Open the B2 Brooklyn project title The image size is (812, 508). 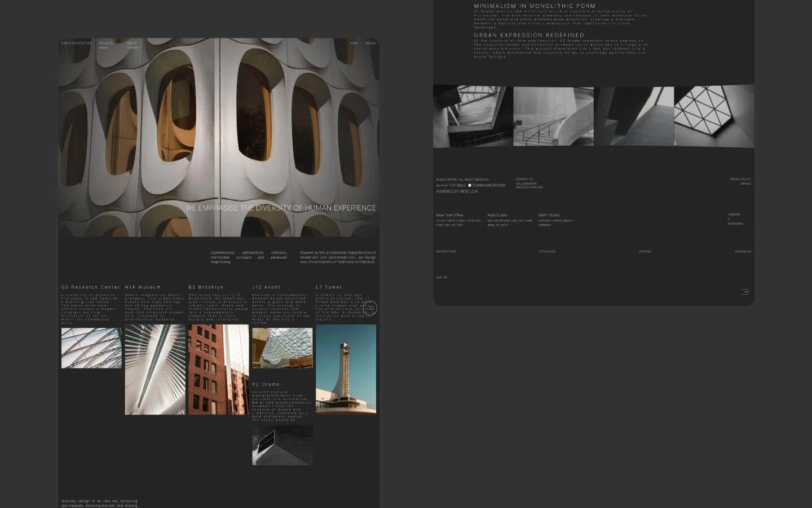point(206,287)
